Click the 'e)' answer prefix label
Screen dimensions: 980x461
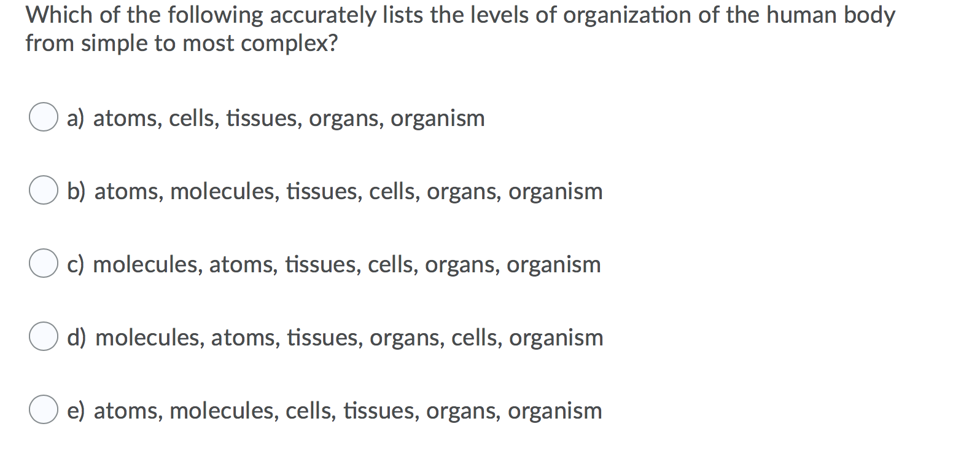click(75, 410)
